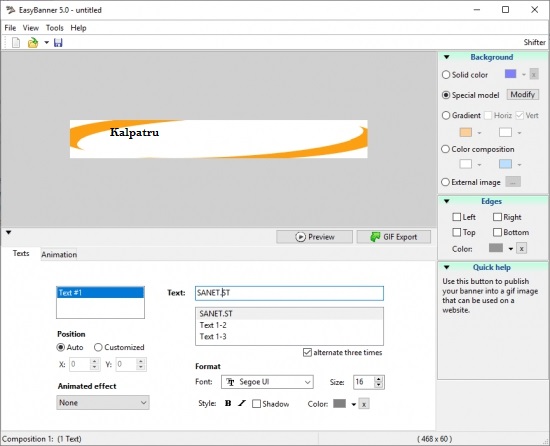Open the Font dropdown Segoe UI
Viewport: 550px width, 446px height.
point(267,382)
